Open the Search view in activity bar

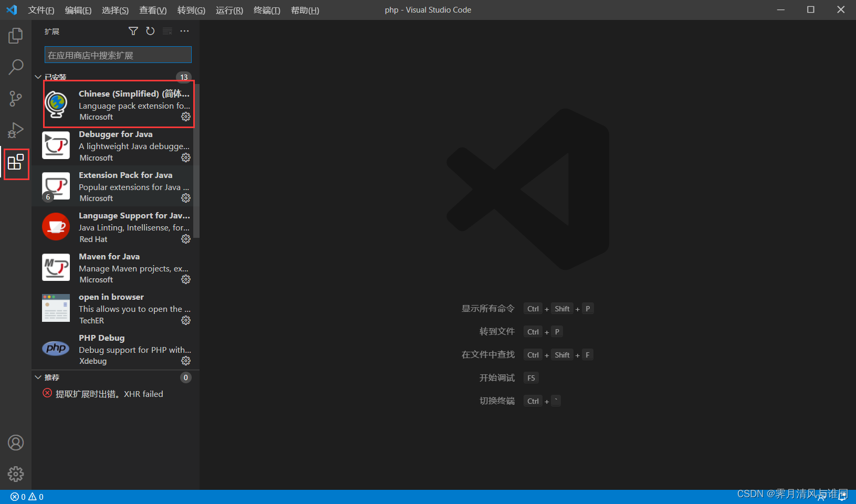point(16,67)
